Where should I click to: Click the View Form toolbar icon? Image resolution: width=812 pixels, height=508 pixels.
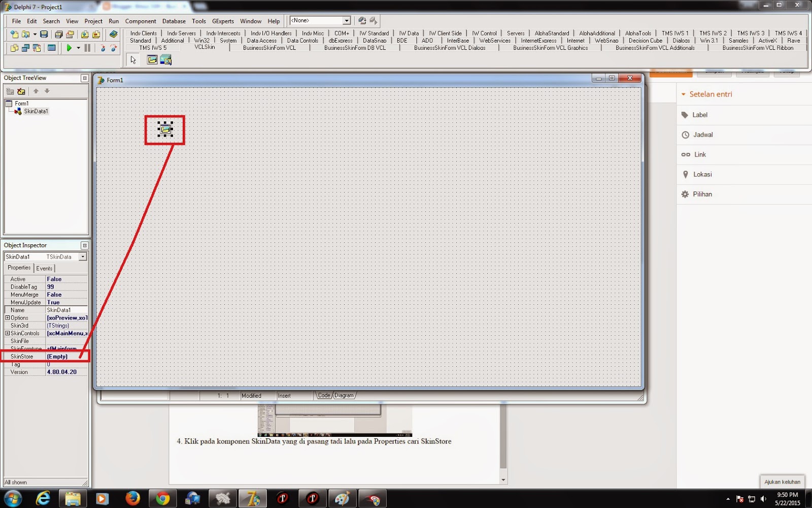point(25,48)
